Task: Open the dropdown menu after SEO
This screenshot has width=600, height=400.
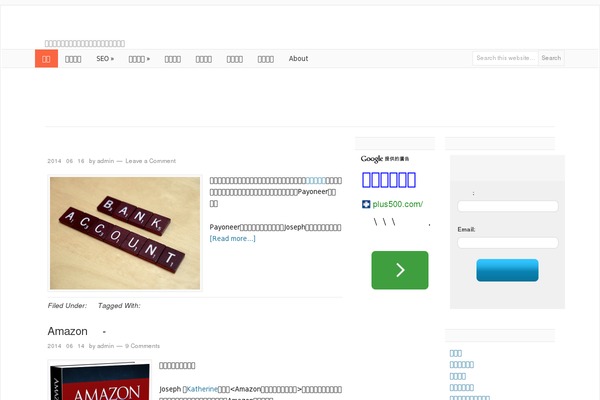Action: [139, 59]
